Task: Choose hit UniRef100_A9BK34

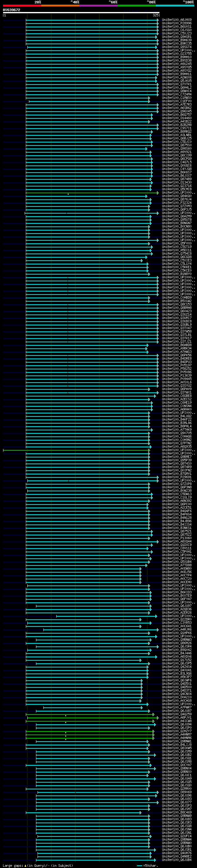Action: tap(177, 349)
